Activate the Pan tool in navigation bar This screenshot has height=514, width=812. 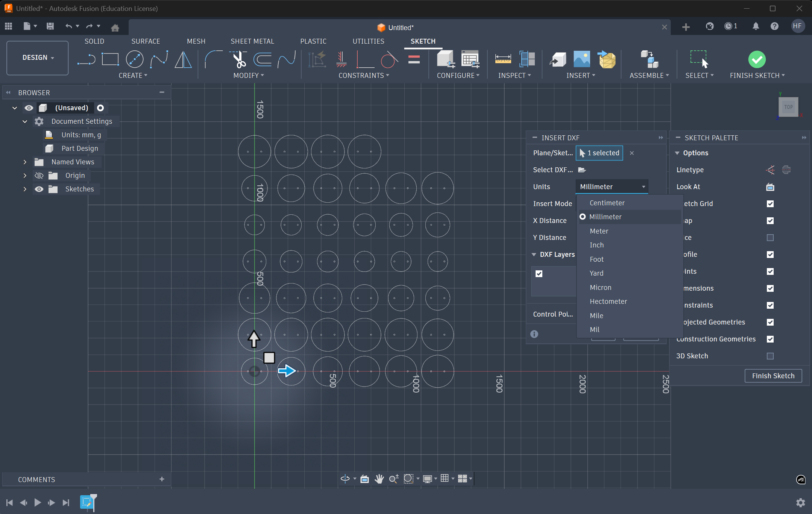[x=379, y=479]
